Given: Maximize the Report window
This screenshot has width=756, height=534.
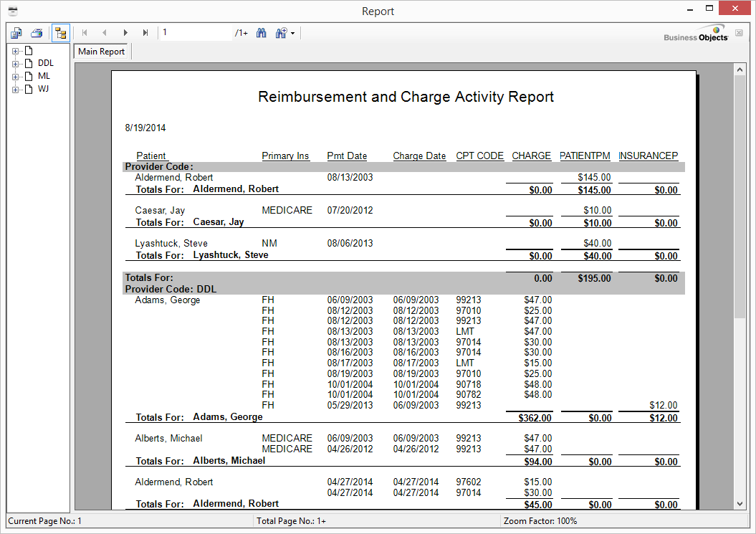Looking at the screenshot, I should 709,8.
